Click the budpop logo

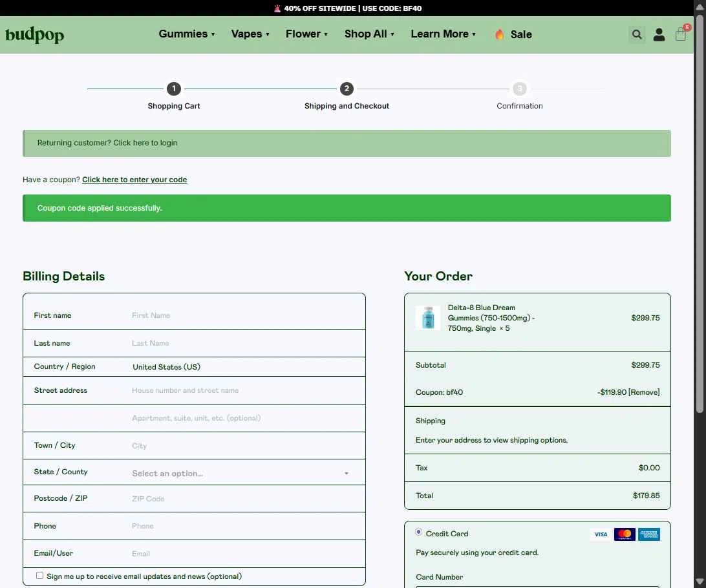pos(35,35)
